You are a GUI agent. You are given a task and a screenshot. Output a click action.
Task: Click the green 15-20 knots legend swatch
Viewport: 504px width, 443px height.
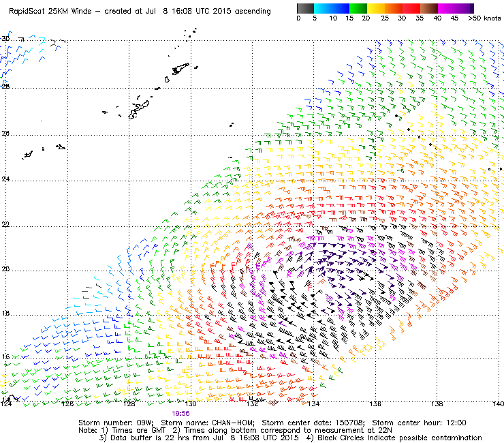click(x=358, y=8)
